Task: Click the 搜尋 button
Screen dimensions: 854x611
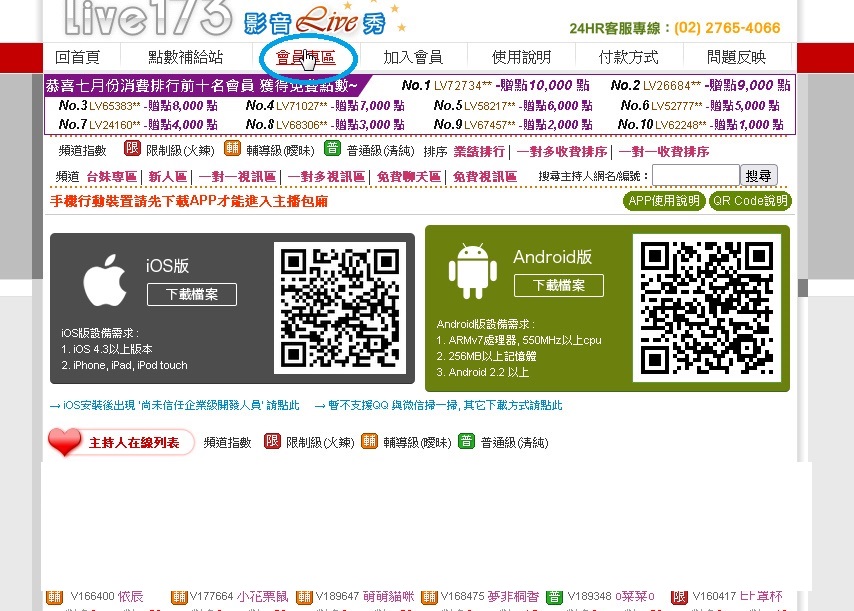Action: 759,175
